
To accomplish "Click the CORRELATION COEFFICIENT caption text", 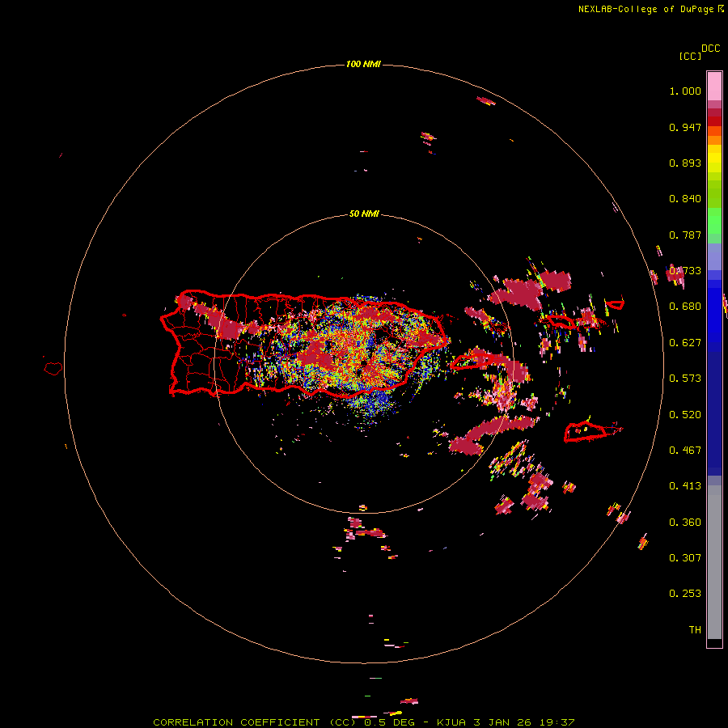I will [236, 722].
